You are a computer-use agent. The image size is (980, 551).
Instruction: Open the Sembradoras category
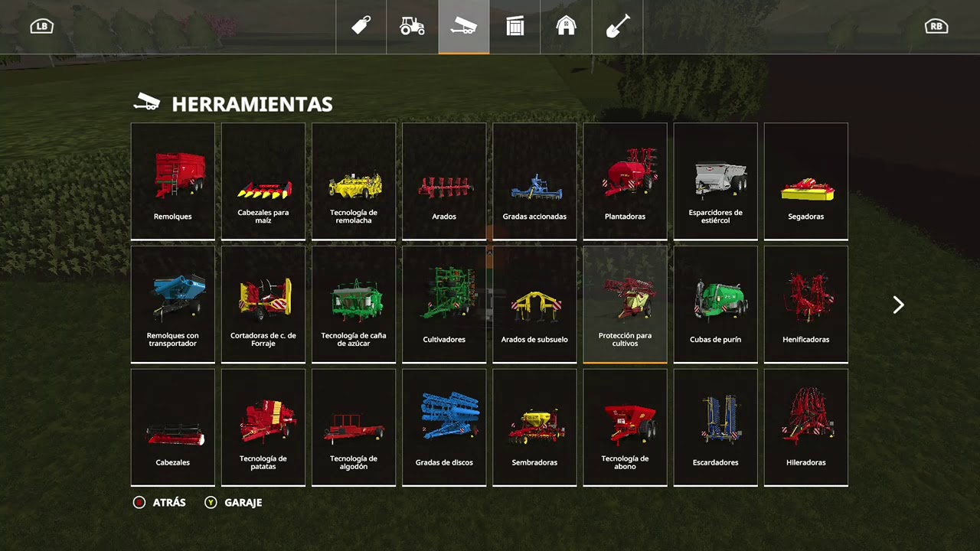(x=534, y=428)
